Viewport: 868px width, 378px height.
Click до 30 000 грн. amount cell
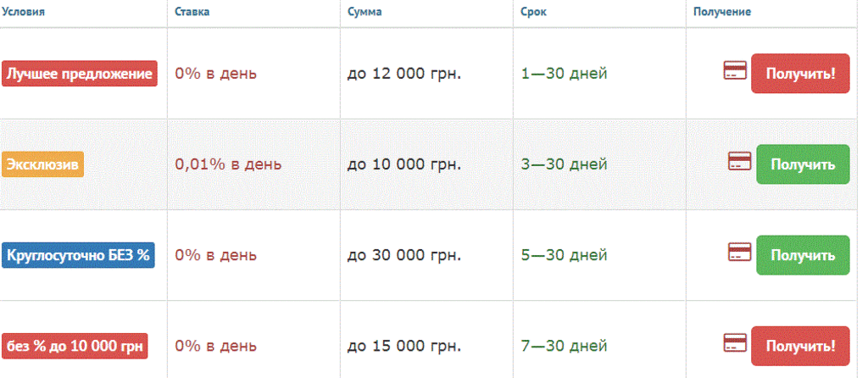pyautogui.click(x=404, y=255)
